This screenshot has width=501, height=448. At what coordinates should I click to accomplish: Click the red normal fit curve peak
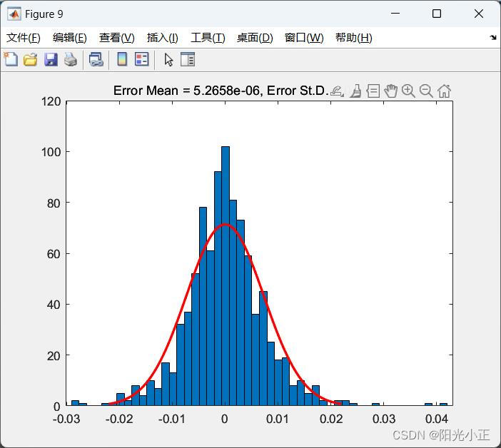click(225, 224)
